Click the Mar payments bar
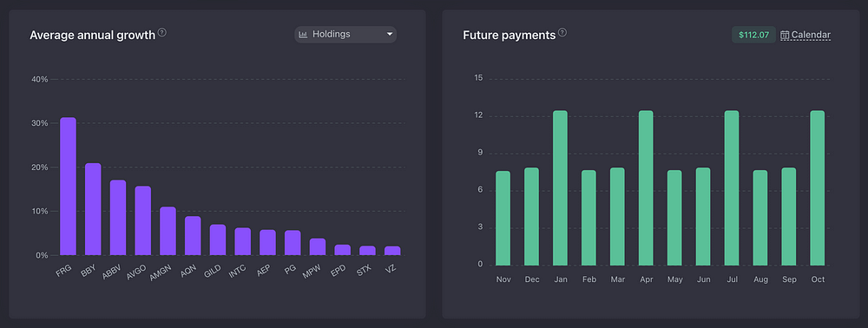The width and height of the screenshot is (868, 328). click(617, 216)
